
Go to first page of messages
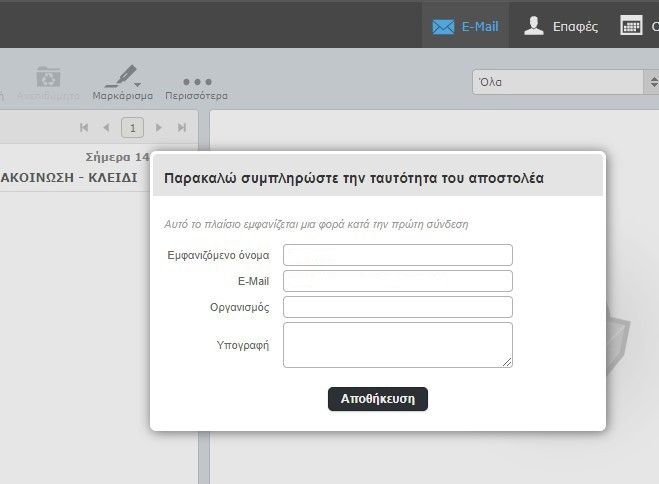[x=84, y=127]
